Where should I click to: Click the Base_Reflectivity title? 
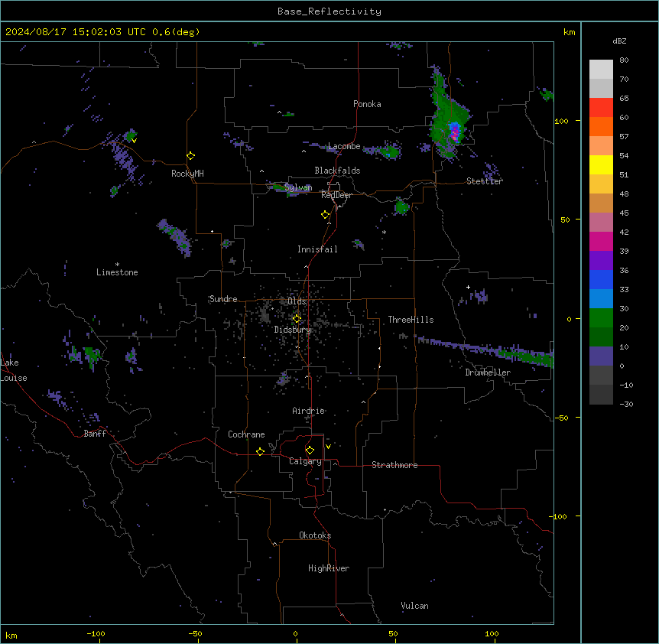[x=329, y=11]
